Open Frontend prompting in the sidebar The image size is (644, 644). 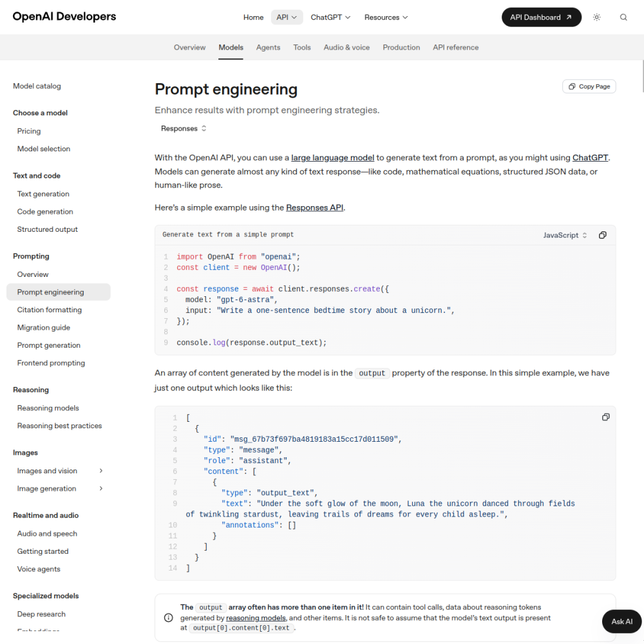point(51,363)
